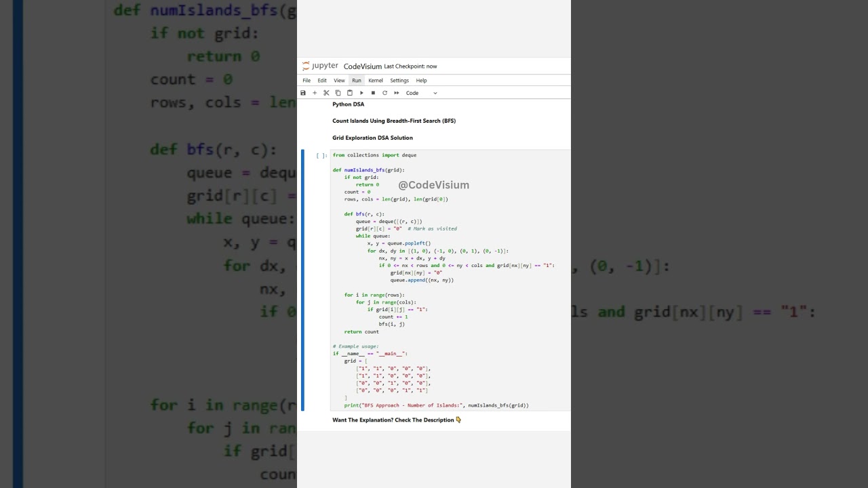Save the notebook with the floppy disk icon

(x=303, y=93)
